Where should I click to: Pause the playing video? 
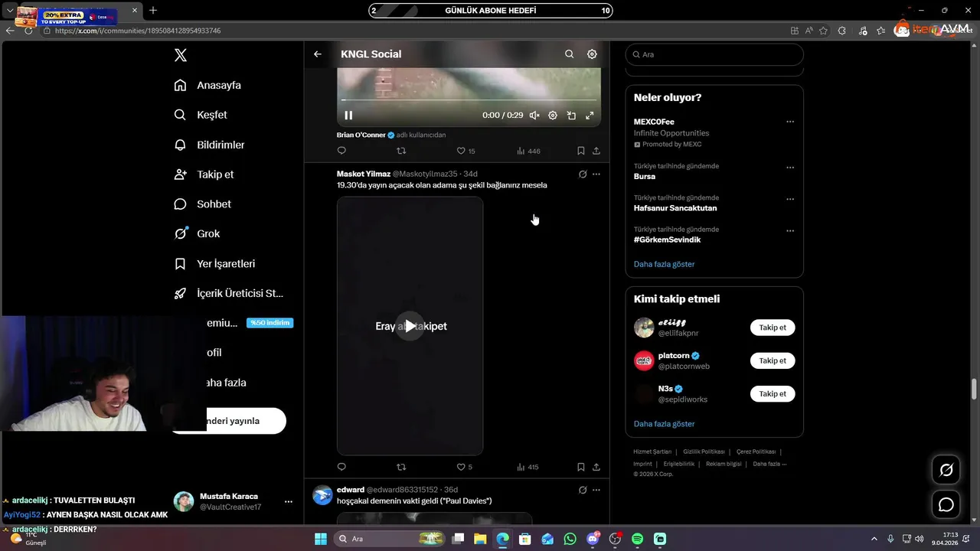pos(348,115)
